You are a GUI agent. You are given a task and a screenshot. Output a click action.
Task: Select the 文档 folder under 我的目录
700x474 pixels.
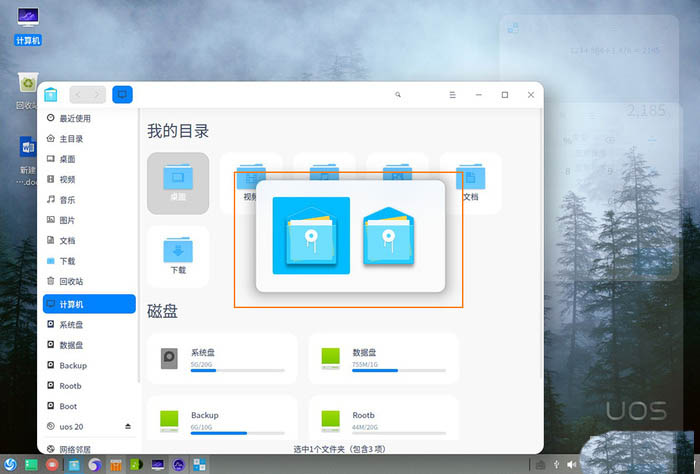point(471,183)
